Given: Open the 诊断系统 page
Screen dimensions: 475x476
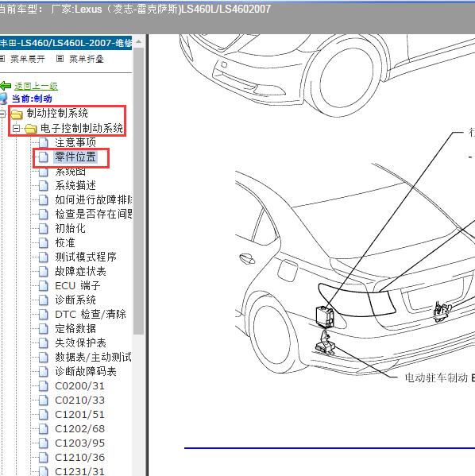Looking at the screenshot, I should (x=75, y=300).
